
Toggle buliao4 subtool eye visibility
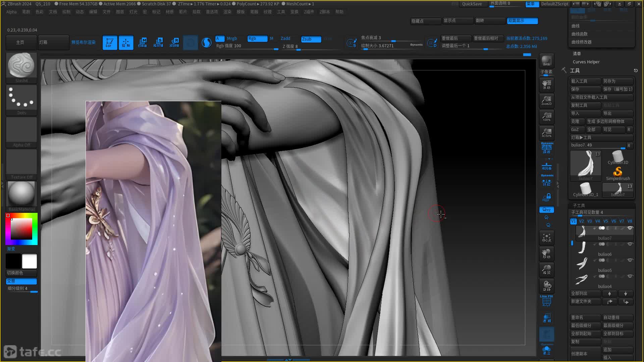(630, 277)
